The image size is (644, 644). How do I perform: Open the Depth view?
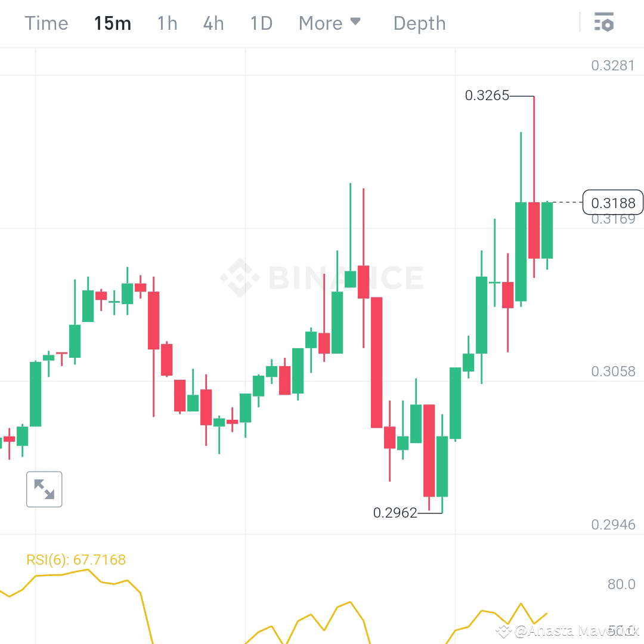[x=419, y=23]
